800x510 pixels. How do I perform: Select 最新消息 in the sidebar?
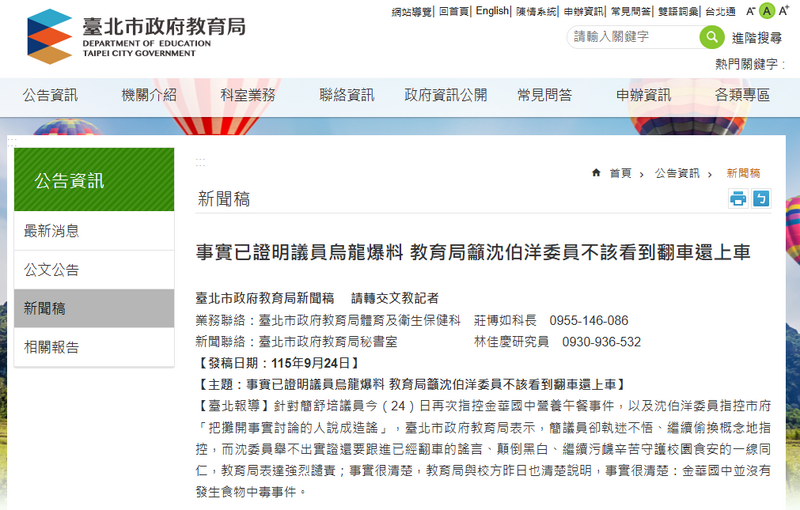pyautogui.click(x=94, y=231)
